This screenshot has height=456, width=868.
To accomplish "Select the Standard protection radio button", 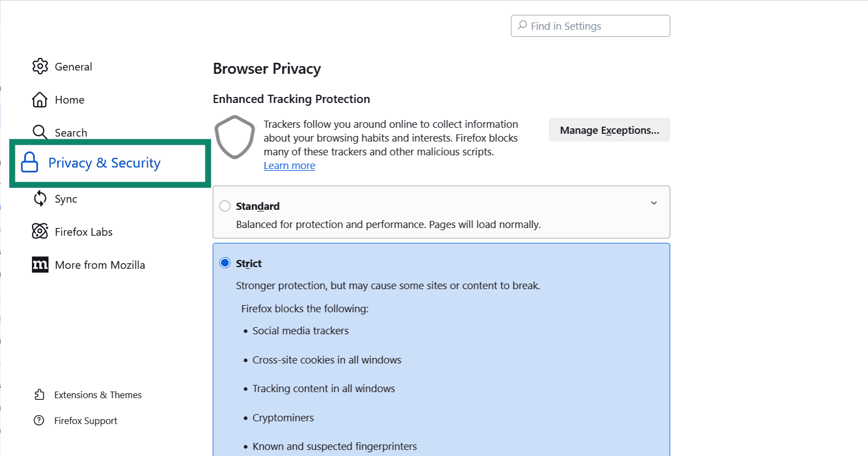I will (225, 205).
